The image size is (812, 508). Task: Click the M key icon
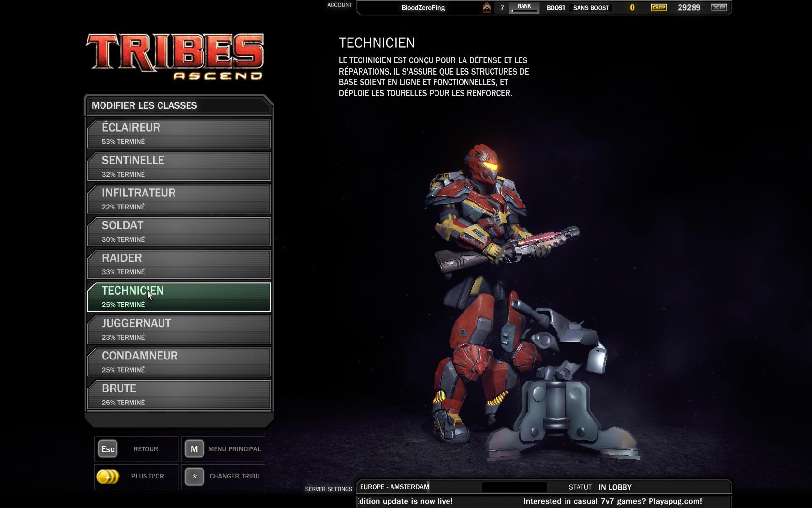(194, 449)
